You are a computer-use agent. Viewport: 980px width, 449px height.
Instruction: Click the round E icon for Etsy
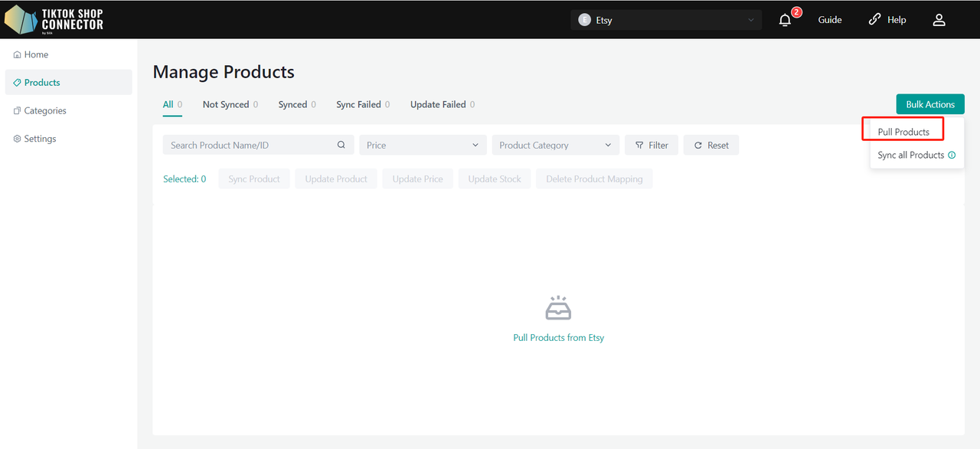click(x=584, y=20)
